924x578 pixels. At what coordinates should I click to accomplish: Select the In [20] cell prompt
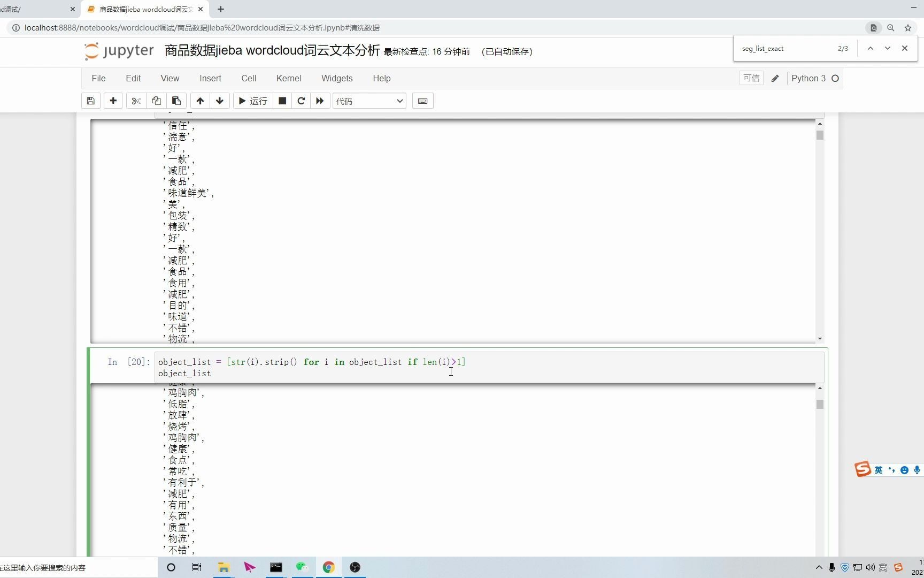pyautogui.click(x=129, y=362)
